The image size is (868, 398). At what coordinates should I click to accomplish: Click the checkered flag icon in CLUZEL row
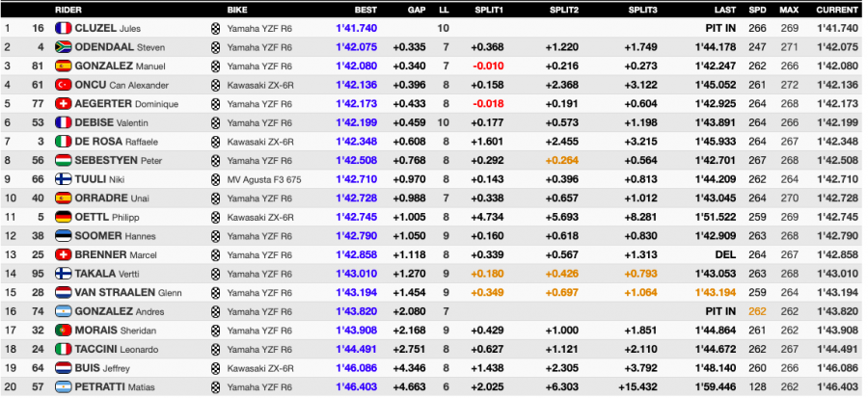pyautogui.click(x=215, y=29)
